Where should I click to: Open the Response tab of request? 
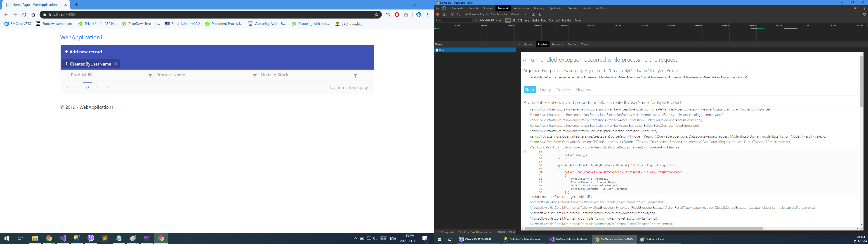(557, 45)
